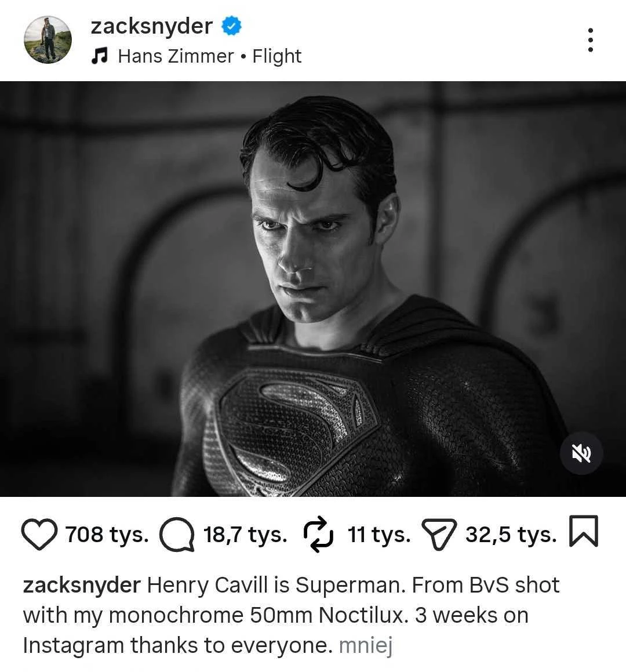Open the verified badge next to zacksnyder
The image size is (626, 672).
tap(231, 26)
